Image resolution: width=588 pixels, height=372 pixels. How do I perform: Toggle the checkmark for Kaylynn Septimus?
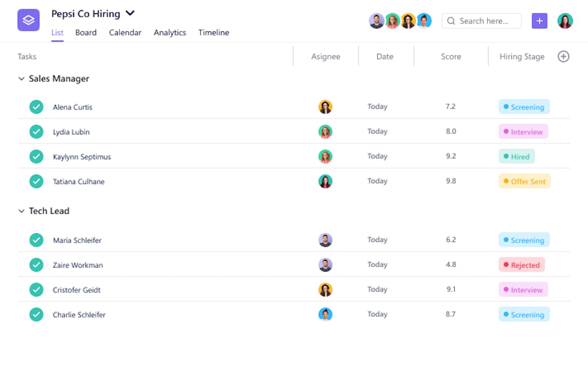[x=36, y=156]
